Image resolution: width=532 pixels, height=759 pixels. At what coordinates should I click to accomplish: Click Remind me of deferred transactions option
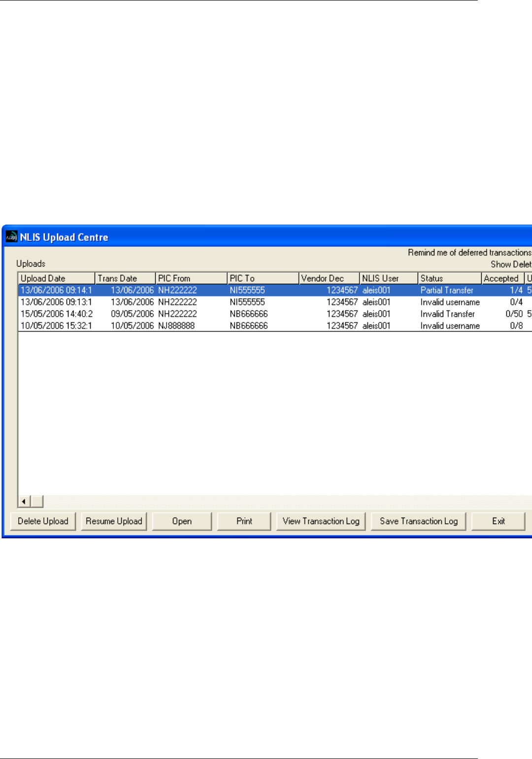(469, 253)
